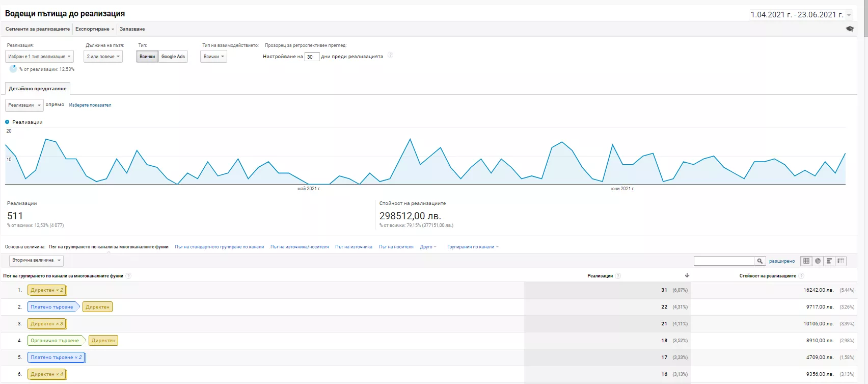
Task: Open the Реализации chart metric dropdown
Action: click(x=24, y=105)
